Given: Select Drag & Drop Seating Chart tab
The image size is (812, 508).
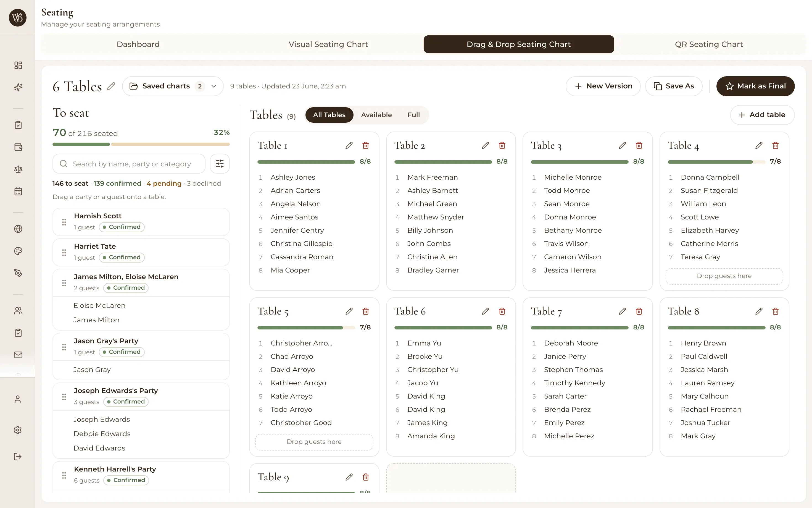Looking at the screenshot, I should click(x=519, y=44).
